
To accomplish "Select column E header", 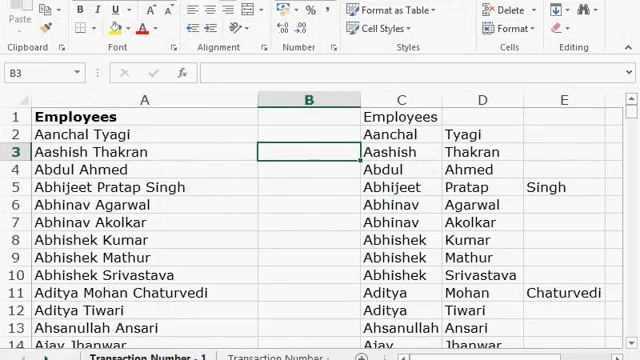I will 564,100.
